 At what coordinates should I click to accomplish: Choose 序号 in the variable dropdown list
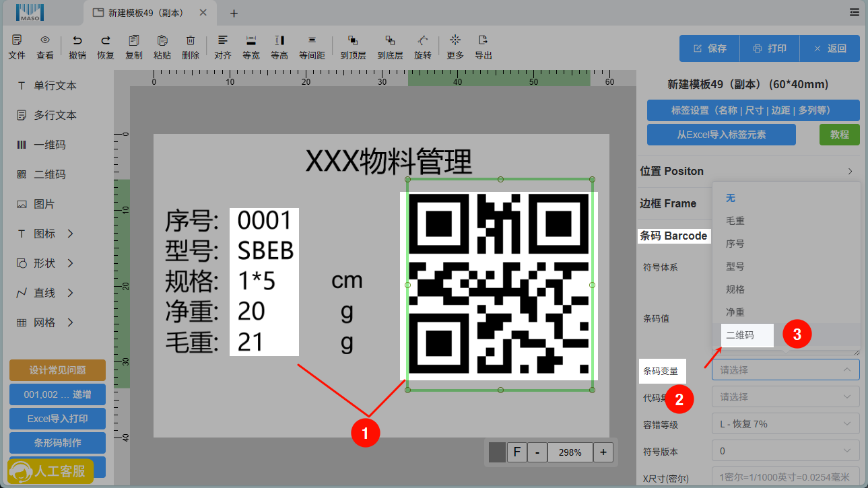[x=786, y=244]
